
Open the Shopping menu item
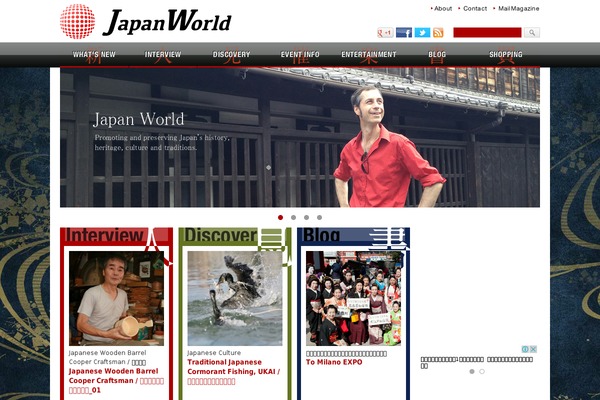pos(506,55)
